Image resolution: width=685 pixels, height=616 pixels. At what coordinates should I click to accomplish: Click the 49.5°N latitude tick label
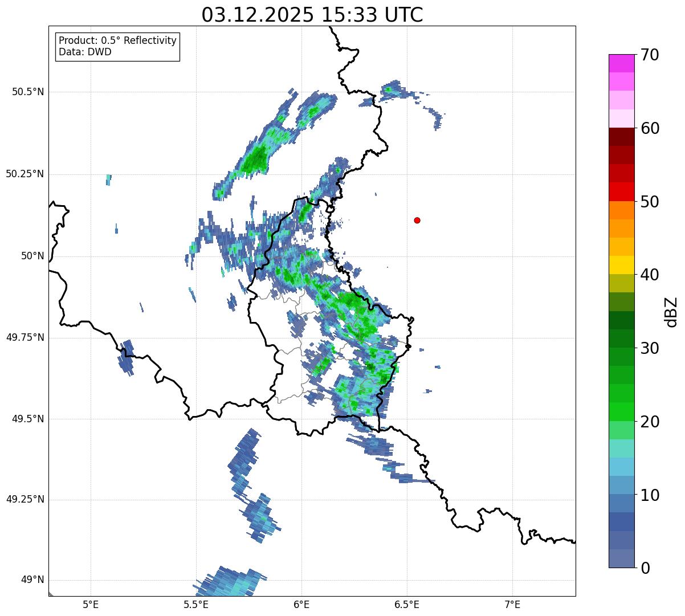pos(27,419)
